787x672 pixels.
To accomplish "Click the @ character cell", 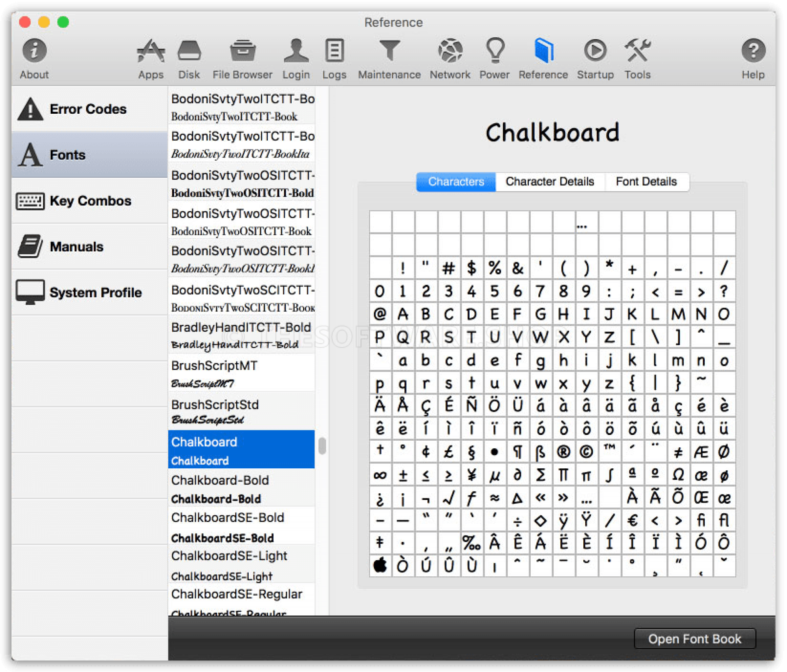I will pyautogui.click(x=380, y=314).
